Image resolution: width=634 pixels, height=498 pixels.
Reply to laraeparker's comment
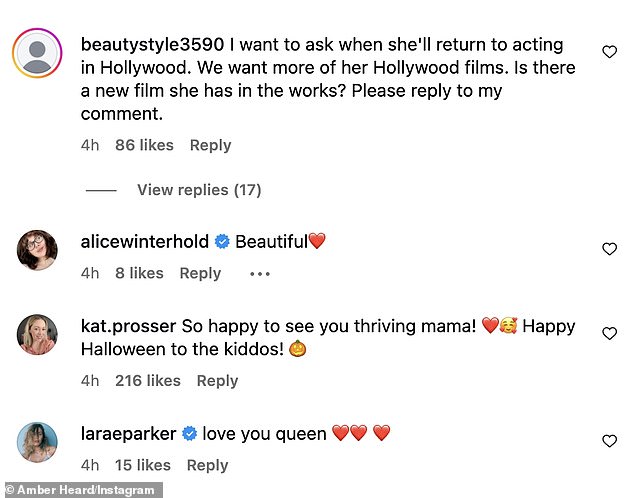pyautogui.click(x=208, y=465)
